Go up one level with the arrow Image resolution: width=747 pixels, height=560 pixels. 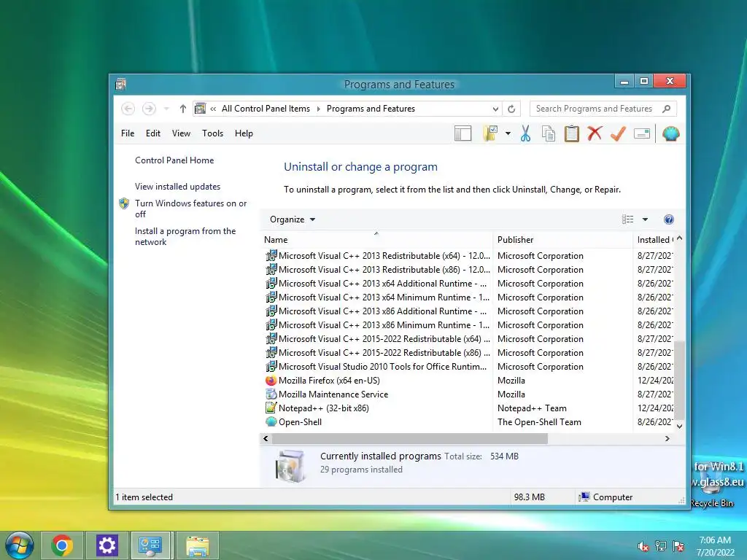pyautogui.click(x=182, y=109)
